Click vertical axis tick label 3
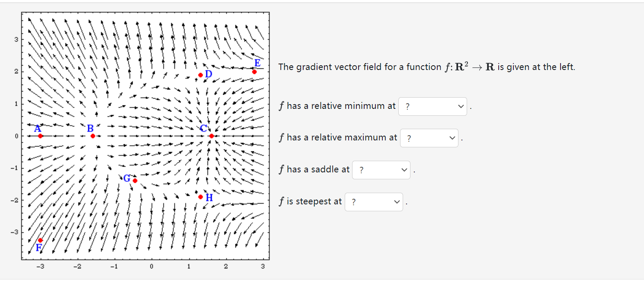The width and height of the screenshot is (644, 283). (16, 40)
